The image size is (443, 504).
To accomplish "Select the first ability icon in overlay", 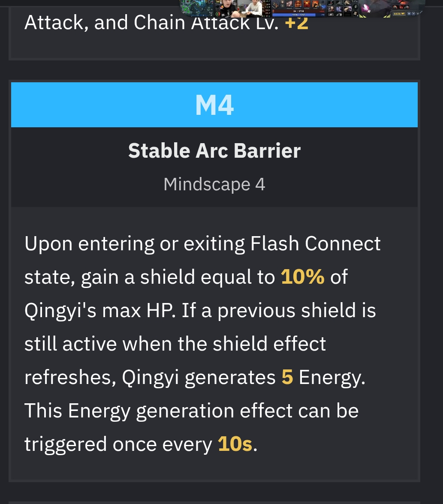I will pyautogui.click(x=289, y=4).
